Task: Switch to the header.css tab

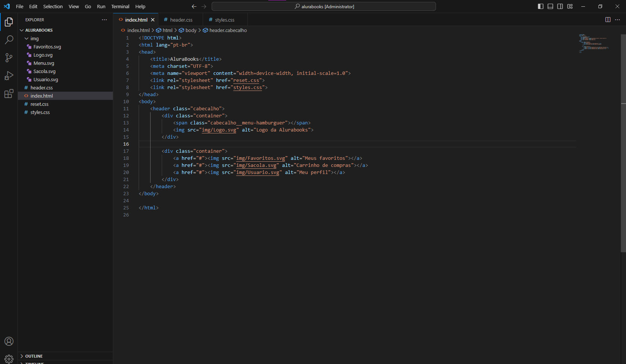Action: 181,20
